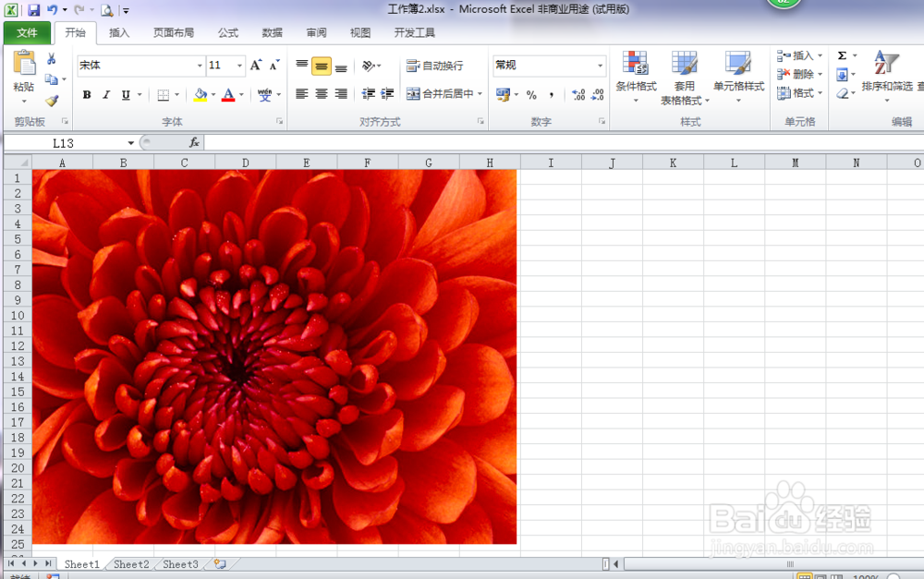Click the horizontal scrollbar thumb

[x=790, y=564]
